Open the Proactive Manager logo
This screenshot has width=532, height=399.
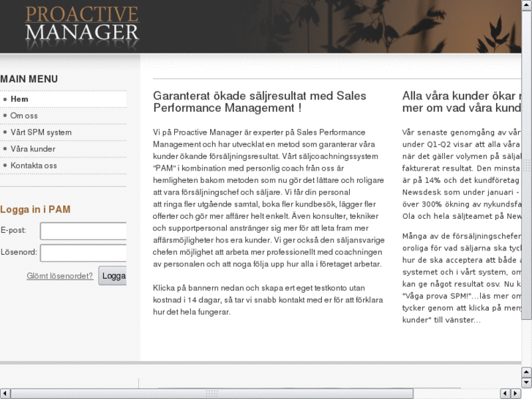tap(82, 28)
